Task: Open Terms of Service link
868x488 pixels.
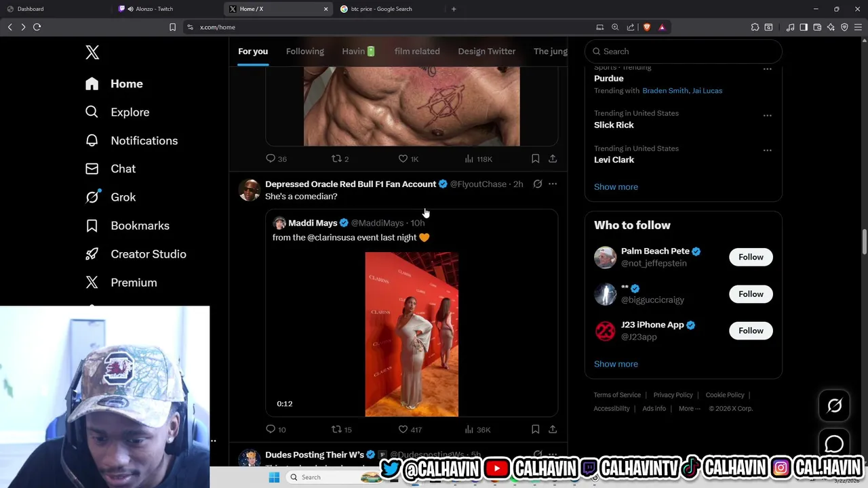Action: (617, 395)
